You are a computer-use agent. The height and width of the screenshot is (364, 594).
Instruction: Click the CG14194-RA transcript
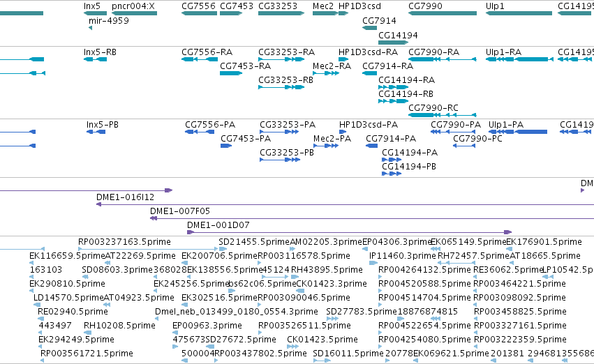393,87
